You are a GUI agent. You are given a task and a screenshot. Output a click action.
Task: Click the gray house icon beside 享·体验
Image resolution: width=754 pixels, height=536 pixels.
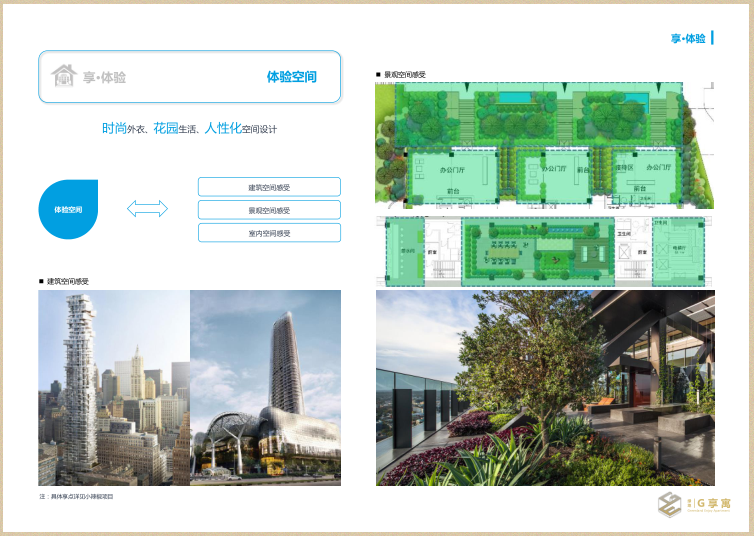(x=64, y=76)
